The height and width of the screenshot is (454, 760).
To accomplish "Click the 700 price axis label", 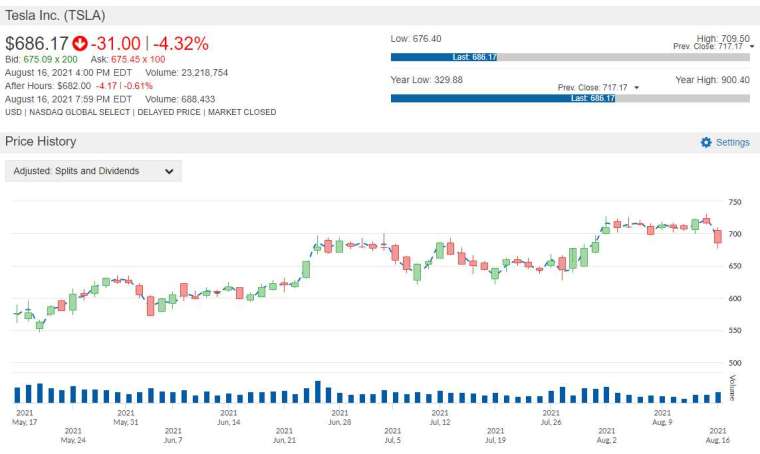I will [x=735, y=234].
